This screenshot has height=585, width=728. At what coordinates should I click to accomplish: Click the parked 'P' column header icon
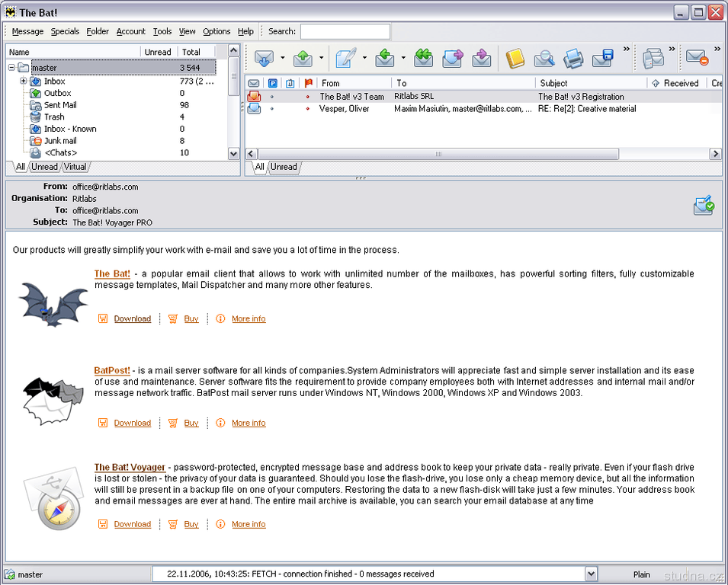pos(272,83)
